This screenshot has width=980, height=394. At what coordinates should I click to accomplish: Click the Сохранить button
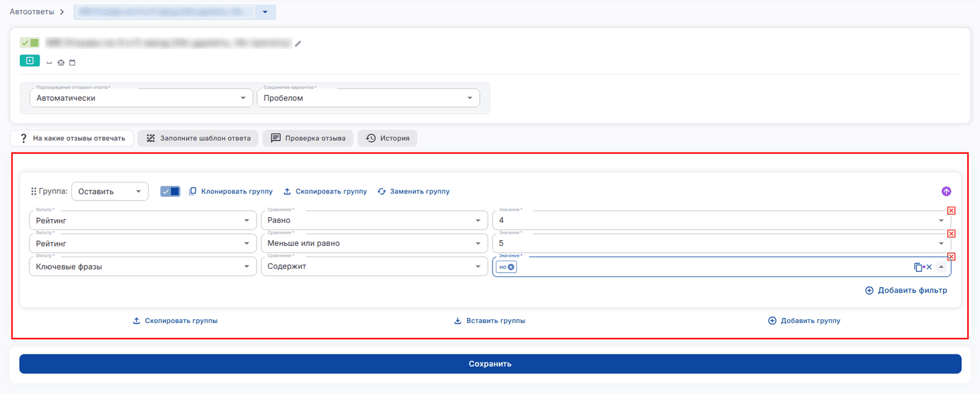click(x=490, y=364)
